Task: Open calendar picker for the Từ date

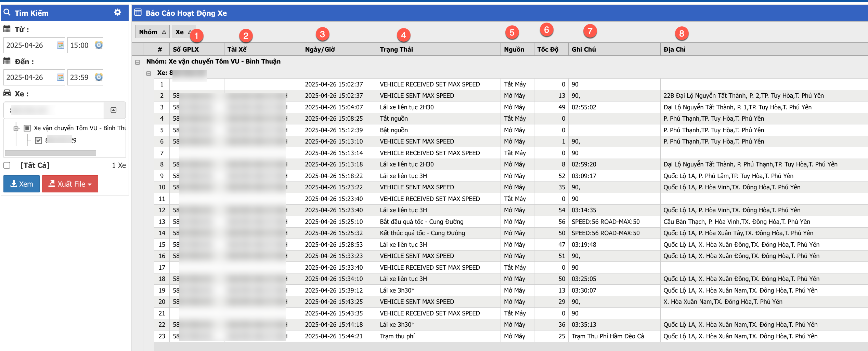Action: coord(61,45)
